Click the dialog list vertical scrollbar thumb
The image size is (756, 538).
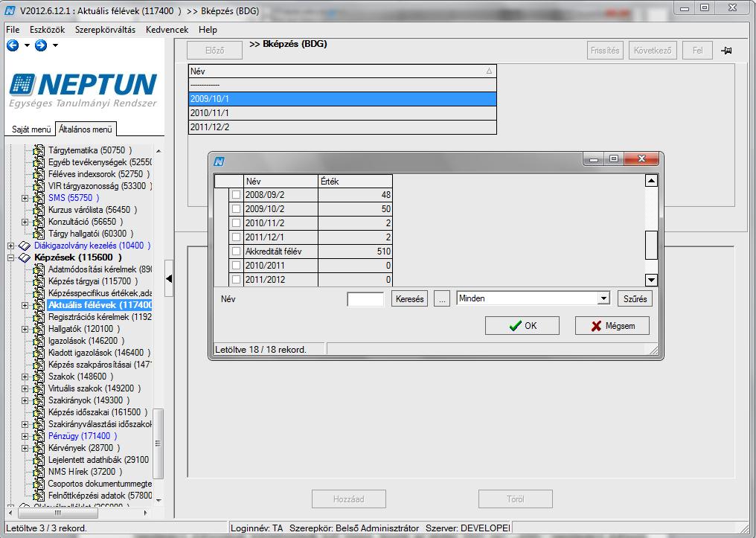pyautogui.click(x=651, y=245)
